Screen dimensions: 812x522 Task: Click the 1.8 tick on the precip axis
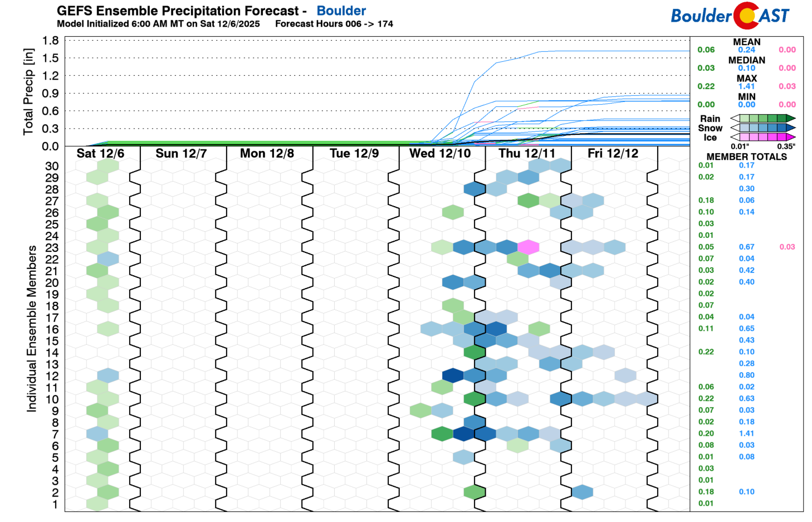(50, 40)
